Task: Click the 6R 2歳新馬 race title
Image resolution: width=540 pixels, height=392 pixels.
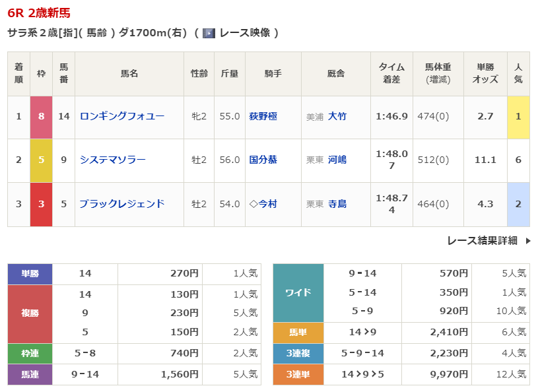Action: pos(39,13)
